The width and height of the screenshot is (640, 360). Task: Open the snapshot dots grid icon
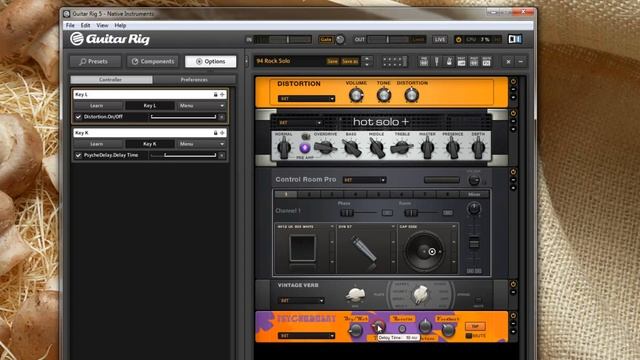tap(394, 62)
